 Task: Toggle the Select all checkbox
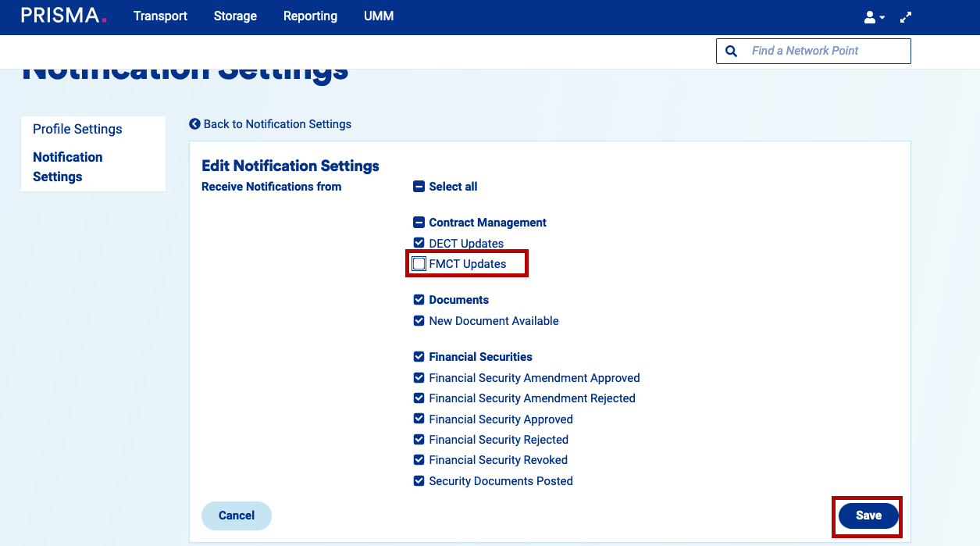(419, 187)
